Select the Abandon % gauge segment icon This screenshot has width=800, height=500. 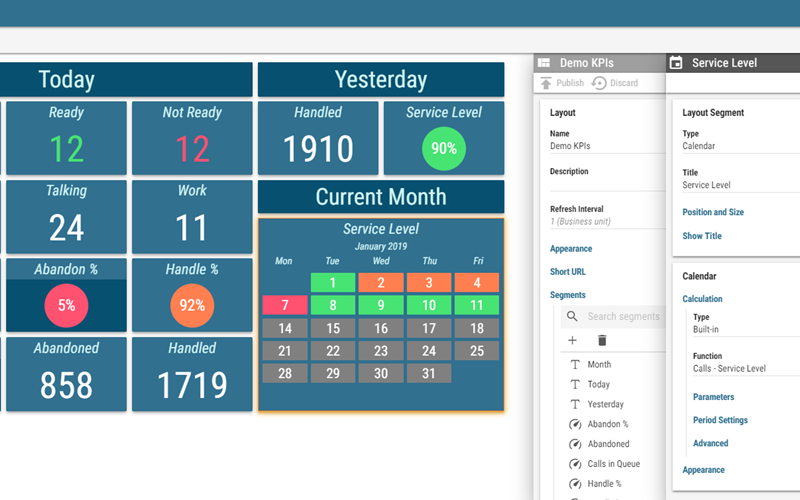point(575,424)
